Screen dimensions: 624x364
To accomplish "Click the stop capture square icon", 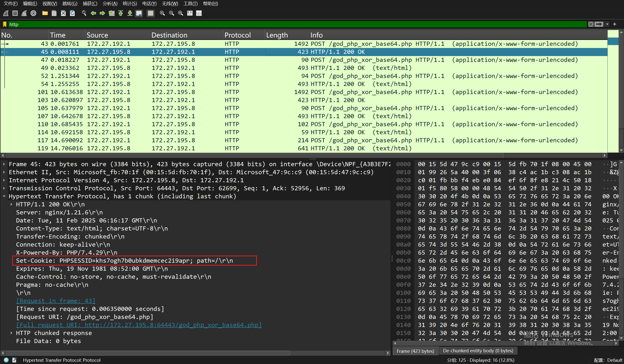I will click(x=15, y=13).
